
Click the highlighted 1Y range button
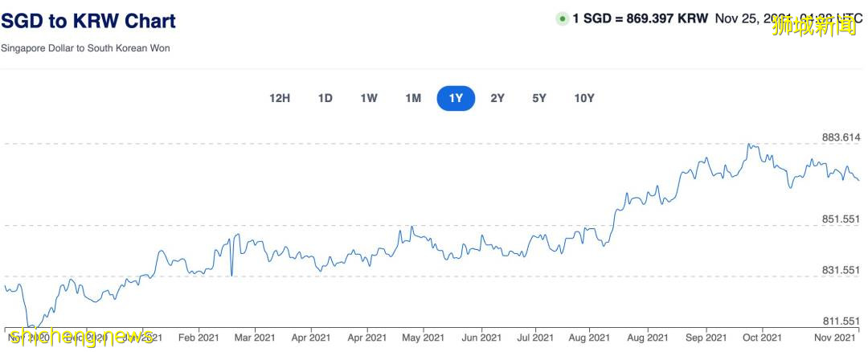coord(456,98)
